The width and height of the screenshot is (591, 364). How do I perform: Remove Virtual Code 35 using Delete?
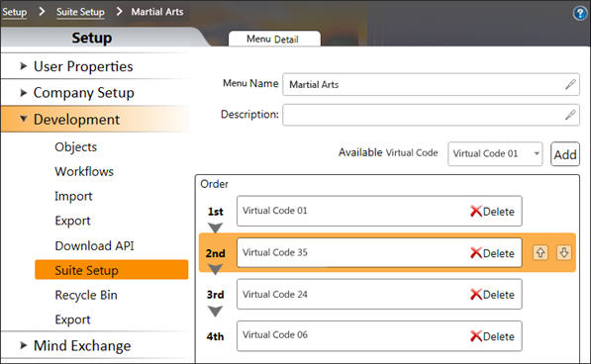(492, 253)
